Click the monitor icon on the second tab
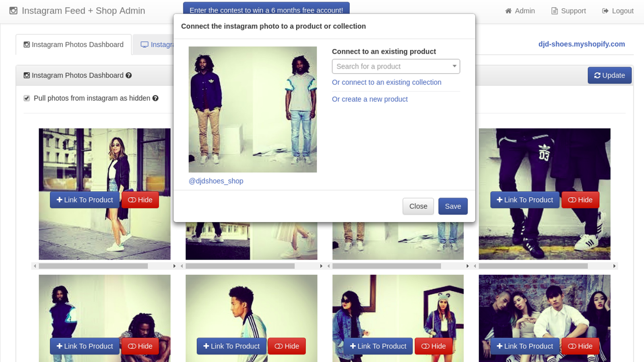 [x=144, y=44]
